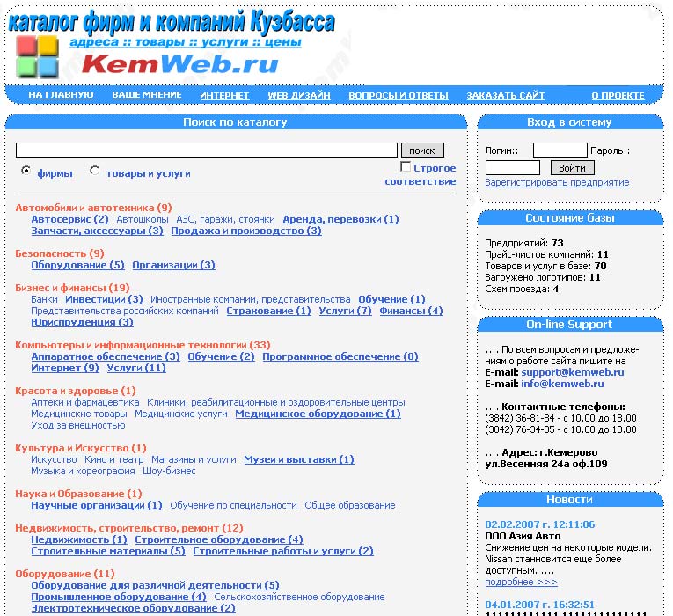The image size is (673, 616).
Task: Open 'ВОПРОСЫ И ОТВЕТЫ' navigation item
Action: (399, 95)
